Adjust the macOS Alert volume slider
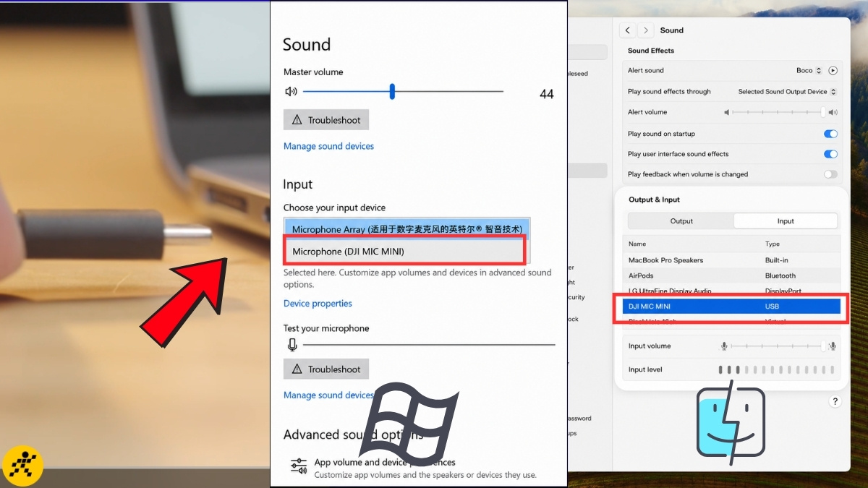 tap(778, 112)
